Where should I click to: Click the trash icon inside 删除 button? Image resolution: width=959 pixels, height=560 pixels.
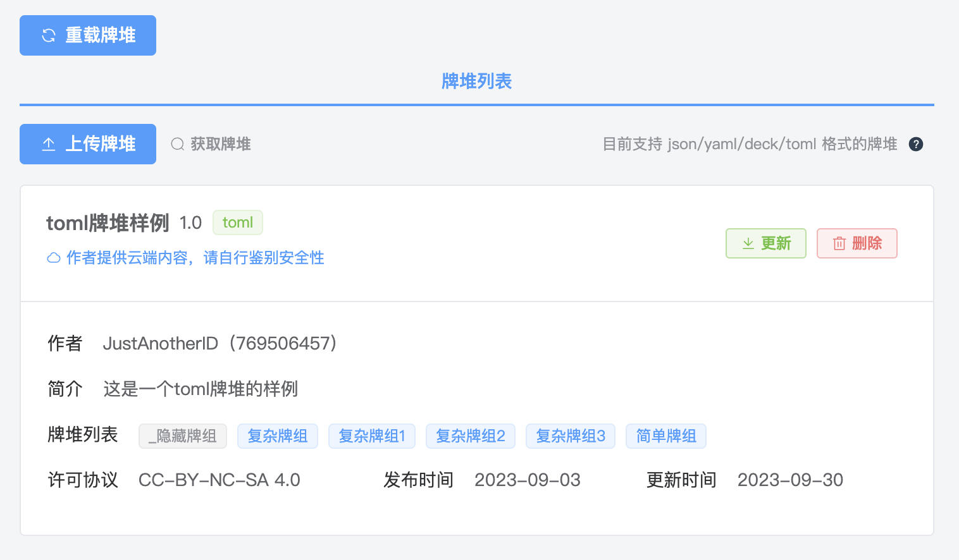click(839, 243)
